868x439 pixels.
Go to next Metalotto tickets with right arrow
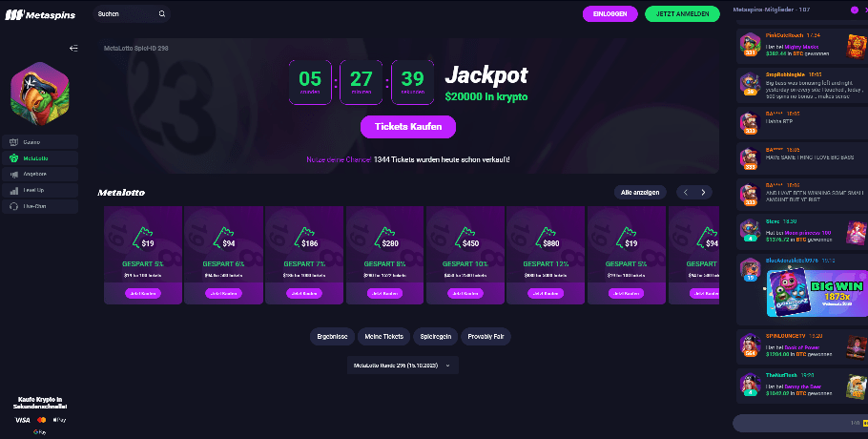(704, 192)
